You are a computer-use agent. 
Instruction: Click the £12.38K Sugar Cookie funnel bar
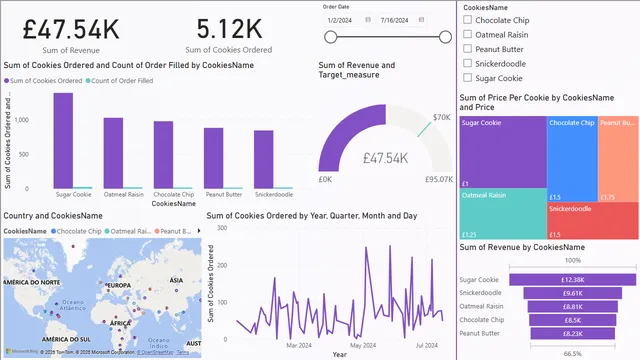pos(572,280)
